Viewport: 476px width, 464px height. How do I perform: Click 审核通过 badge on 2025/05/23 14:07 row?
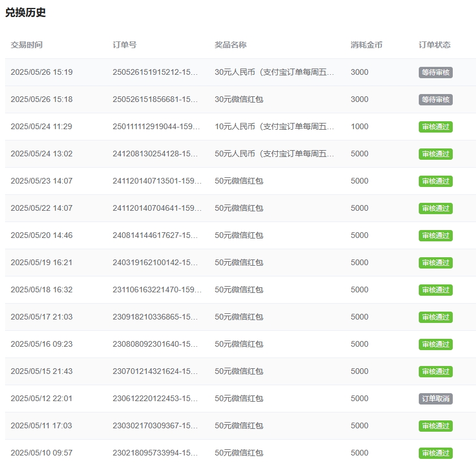coord(436,181)
